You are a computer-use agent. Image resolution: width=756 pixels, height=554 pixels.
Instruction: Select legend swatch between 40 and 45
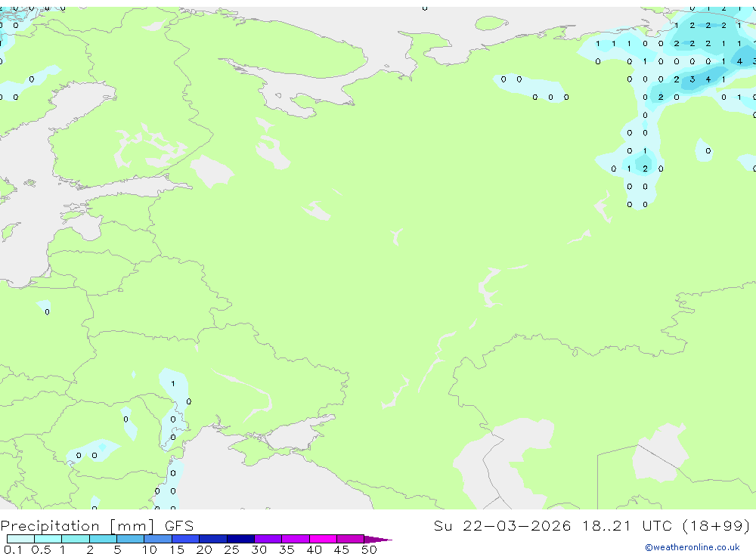tap(323, 539)
